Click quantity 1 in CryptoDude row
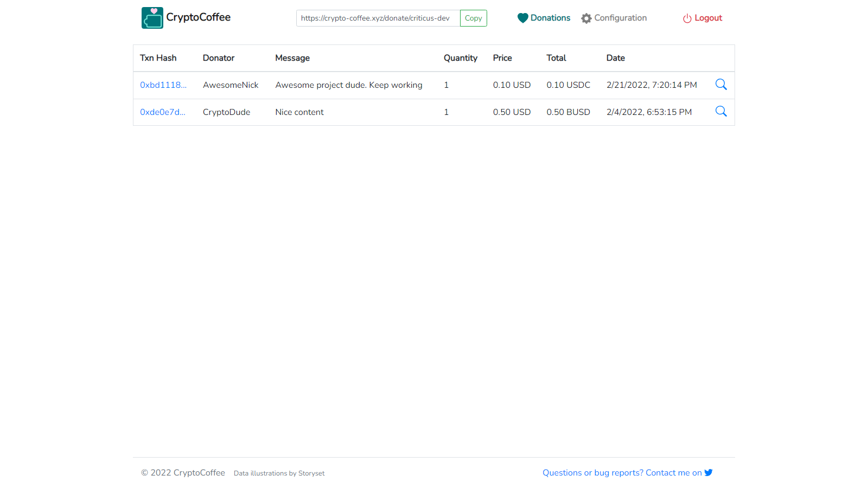Screen dimensions: 868x488 click(x=446, y=112)
